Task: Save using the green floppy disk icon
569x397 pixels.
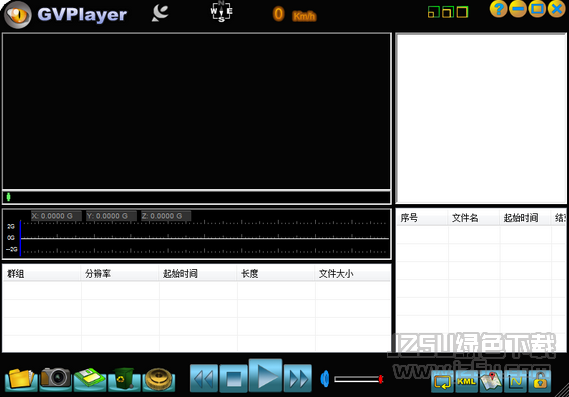Action: point(90,379)
